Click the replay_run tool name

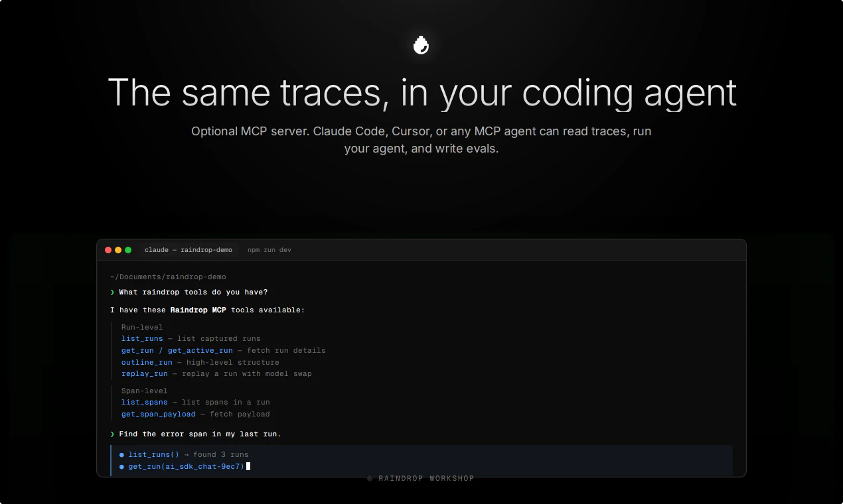pyautogui.click(x=145, y=374)
